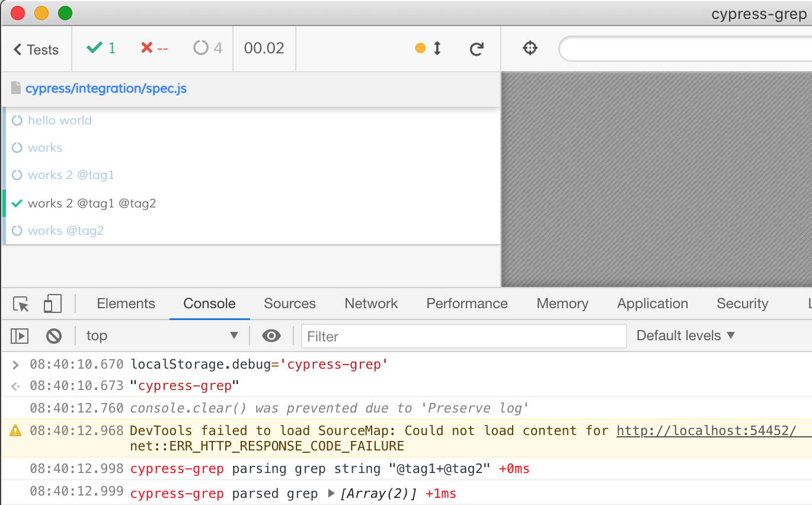This screenshot has width=812, height=505.
Task: Toggle live expression eye icon
Action: point(271,336)
